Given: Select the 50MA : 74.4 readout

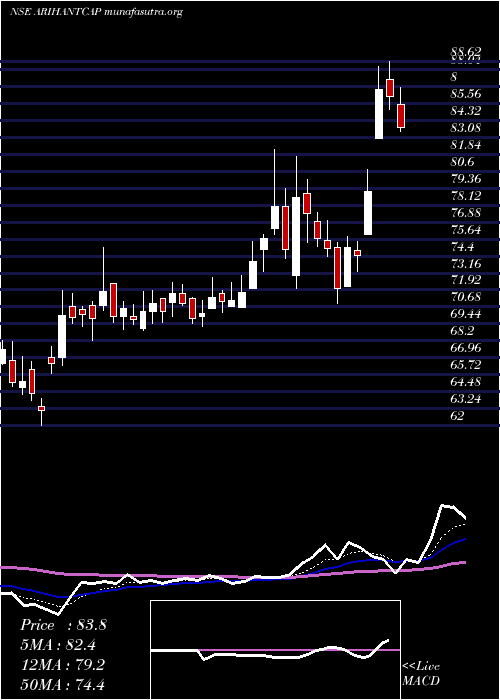Looking at the screenshot, I should point(62,685).
